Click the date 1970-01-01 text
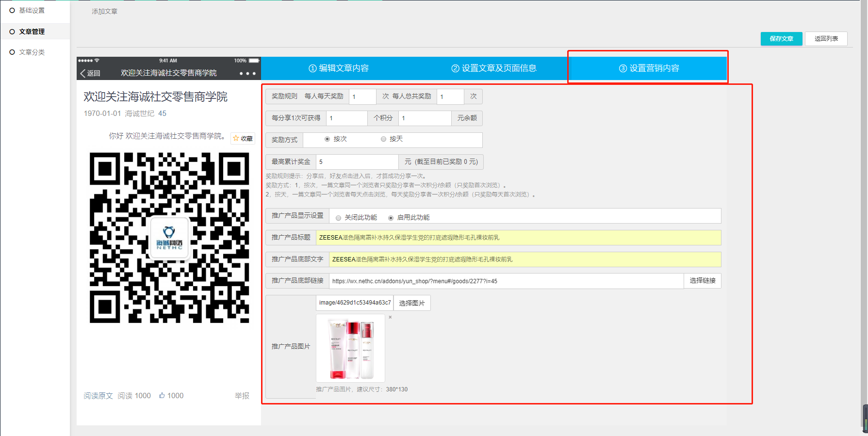This screenshot has height=436, width=868. click(x=102, y=113)
